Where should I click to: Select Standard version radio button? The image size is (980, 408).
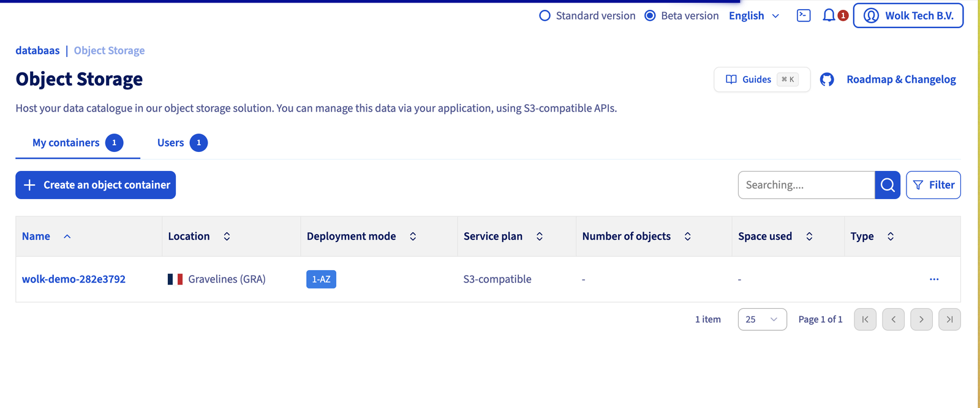(x=545, y=16)
